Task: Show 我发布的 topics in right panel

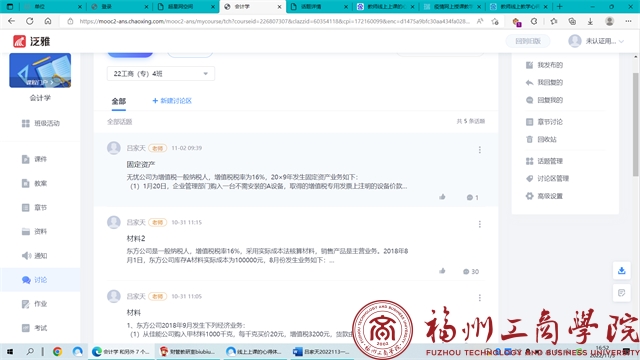Action: pos(544,65)
